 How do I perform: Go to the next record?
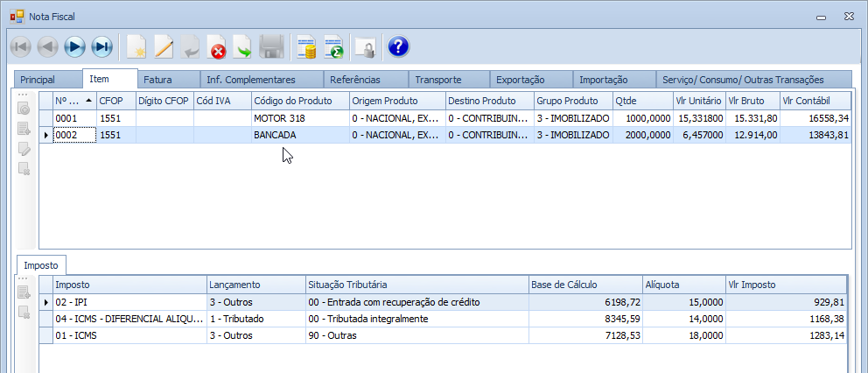[x=75, y=46]
